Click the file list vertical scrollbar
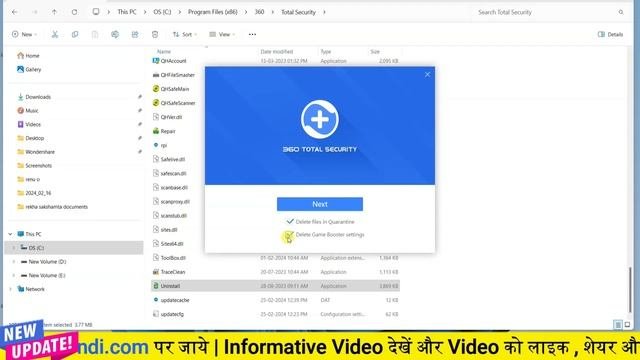 tap(630, 290)
